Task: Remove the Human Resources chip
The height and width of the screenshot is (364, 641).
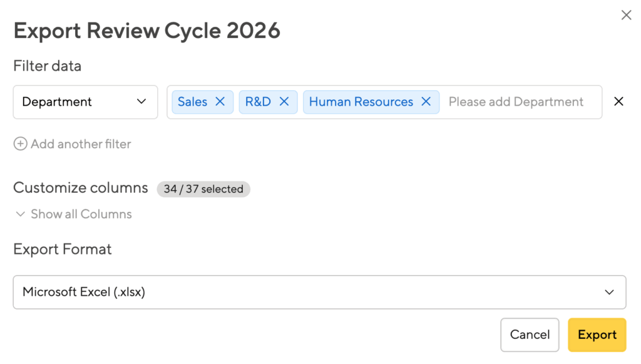Action: click(x=426, y=102)
